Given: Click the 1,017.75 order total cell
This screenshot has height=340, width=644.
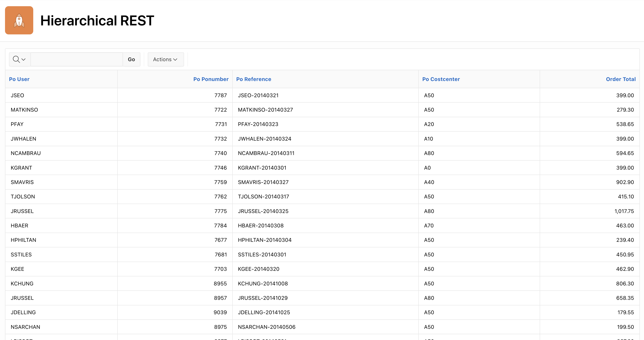Looking at the screenshot, I should point(624,211).
